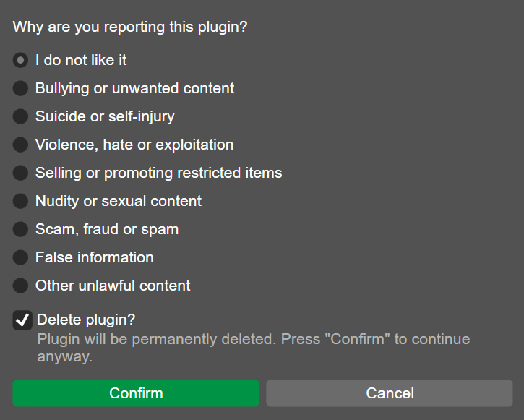Click the 'Delete plugin?' label text

click(x=86, y=320)
